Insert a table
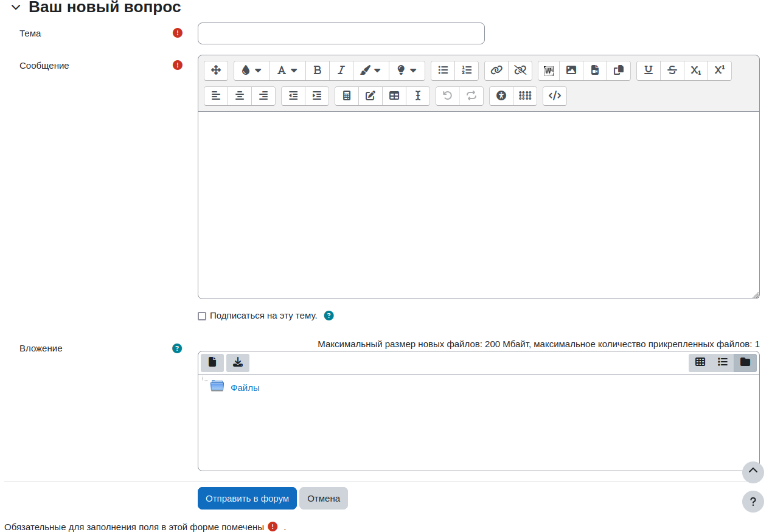The image size is (772, 532). pyautogui.click(x=394, y=96)
